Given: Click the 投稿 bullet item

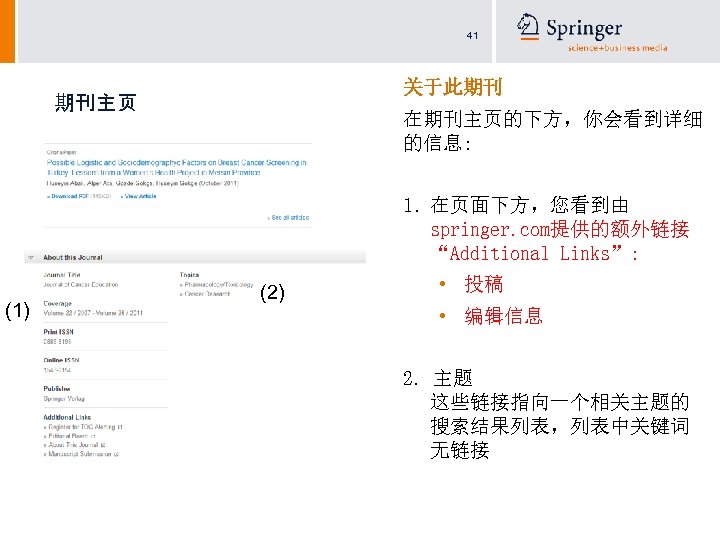Looking at the screenshot, I should tap(483, 284).
